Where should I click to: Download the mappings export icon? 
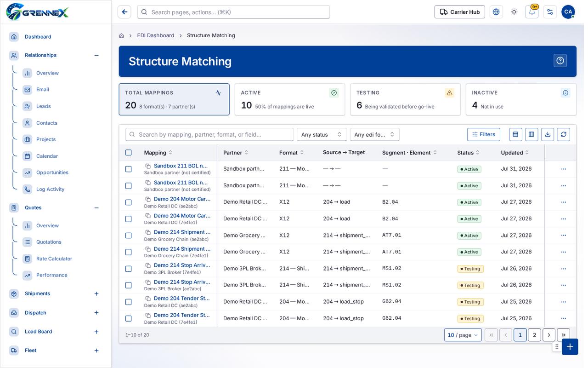coord(548,134)
